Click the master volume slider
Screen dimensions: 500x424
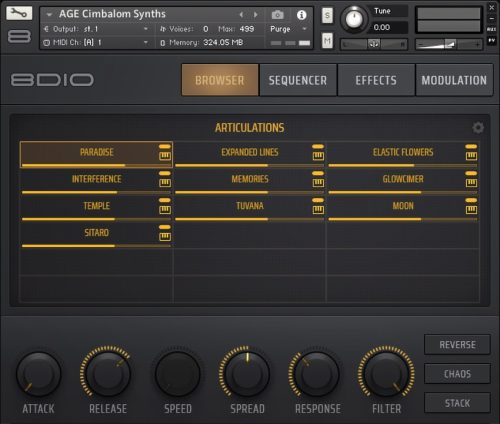[449, 44]
